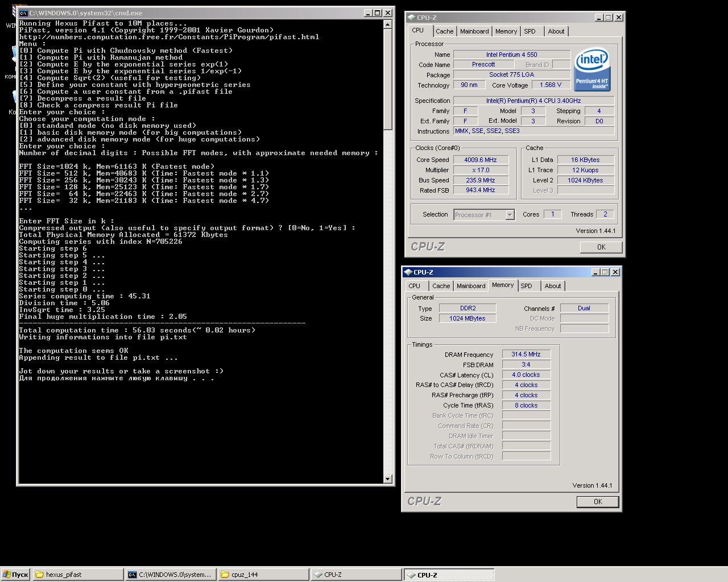The image size is (728, 582).
Task: Click the 12 Kuops L1 Trace value
Action: point(585,171)
